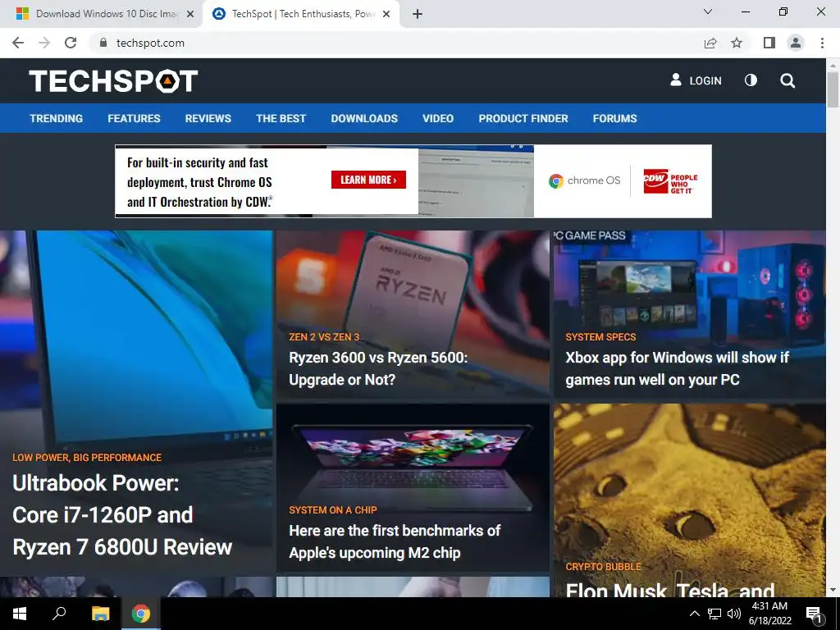Select the TechSpot browser tab
Image resolution: width=840 pixels, height=630 pixels.
click(301, 14)
